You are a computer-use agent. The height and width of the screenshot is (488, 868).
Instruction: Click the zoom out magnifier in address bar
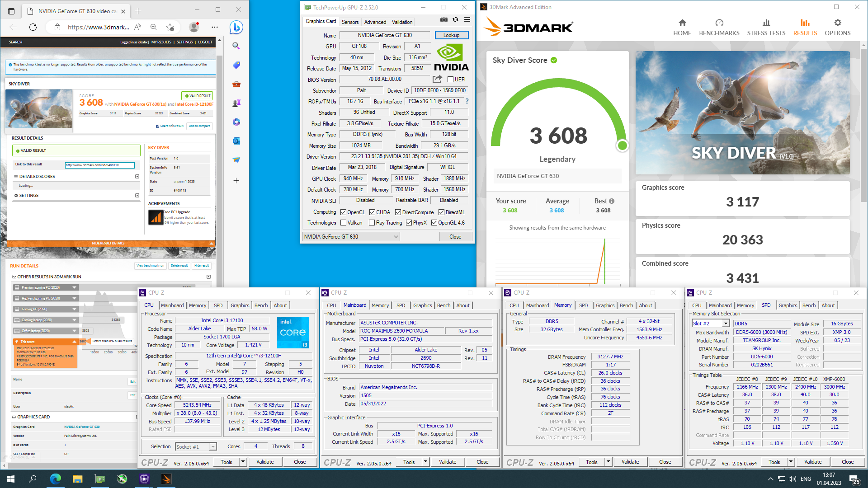click(154, 27)
